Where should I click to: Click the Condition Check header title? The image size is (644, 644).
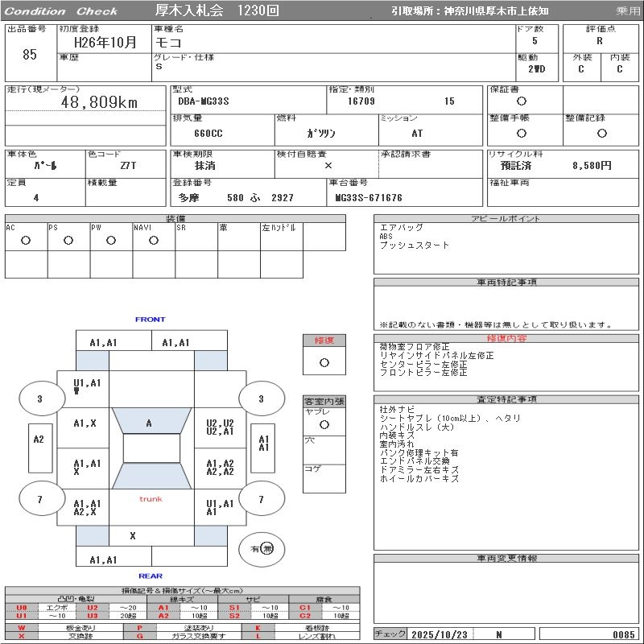(x=61, y=11)
